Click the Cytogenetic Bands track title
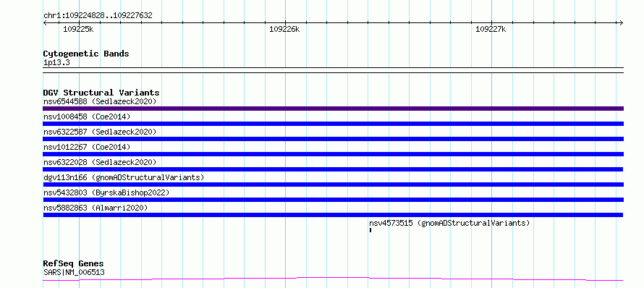Image resolution: width=644 pixels, height=288 pixels. pos(86,54)
